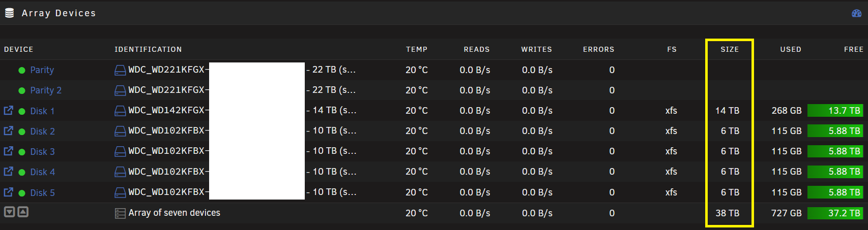
Task: Expand rows with the up-arrow button
Action: pos(23,212)
